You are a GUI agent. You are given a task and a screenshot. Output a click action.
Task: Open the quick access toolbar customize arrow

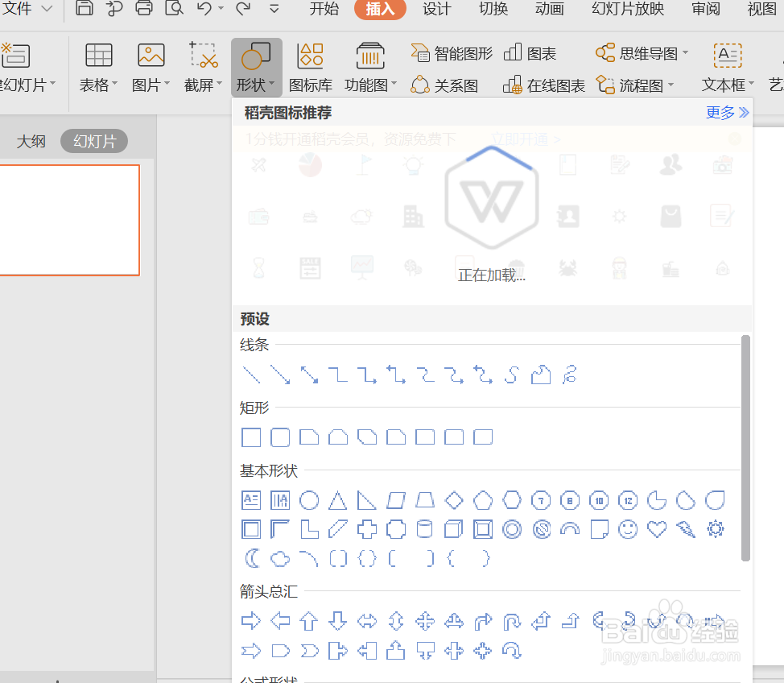point(274,9)
